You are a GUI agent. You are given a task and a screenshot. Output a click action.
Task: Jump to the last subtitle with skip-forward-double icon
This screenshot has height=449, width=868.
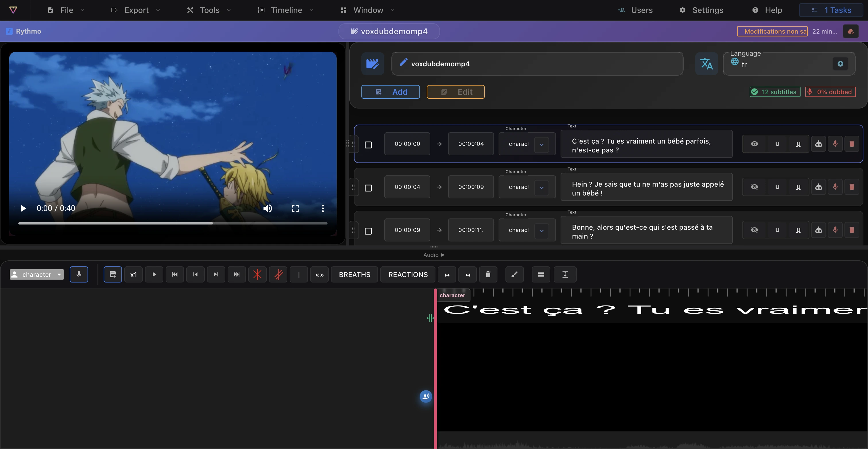pyautogui.click(x=237, y=274)
